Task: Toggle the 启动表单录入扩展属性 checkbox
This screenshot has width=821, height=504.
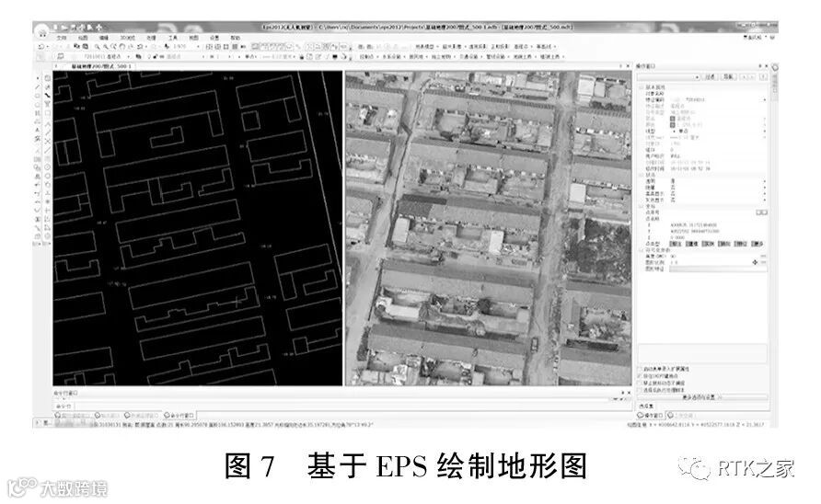Action: click(x=640, y=370)
